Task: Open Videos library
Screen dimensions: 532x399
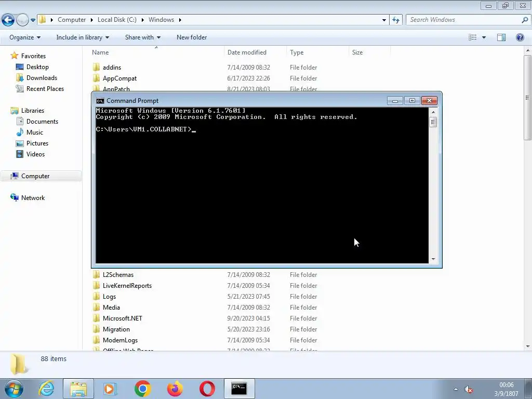Action: click(x=35, y=154)
